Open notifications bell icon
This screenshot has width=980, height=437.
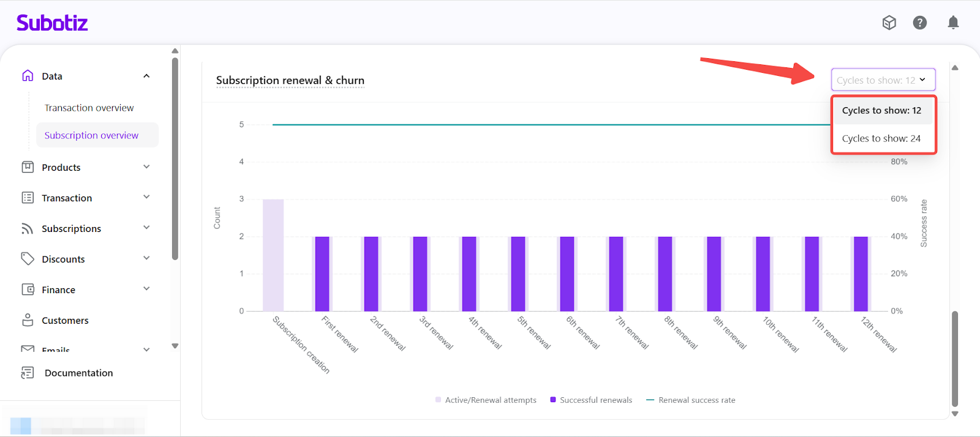(x=953, y=23)
